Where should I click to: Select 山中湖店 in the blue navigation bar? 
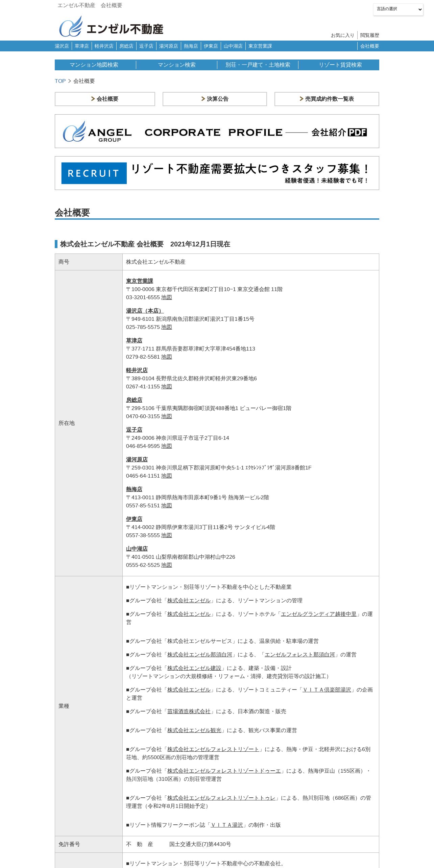(x=233, y=46)
